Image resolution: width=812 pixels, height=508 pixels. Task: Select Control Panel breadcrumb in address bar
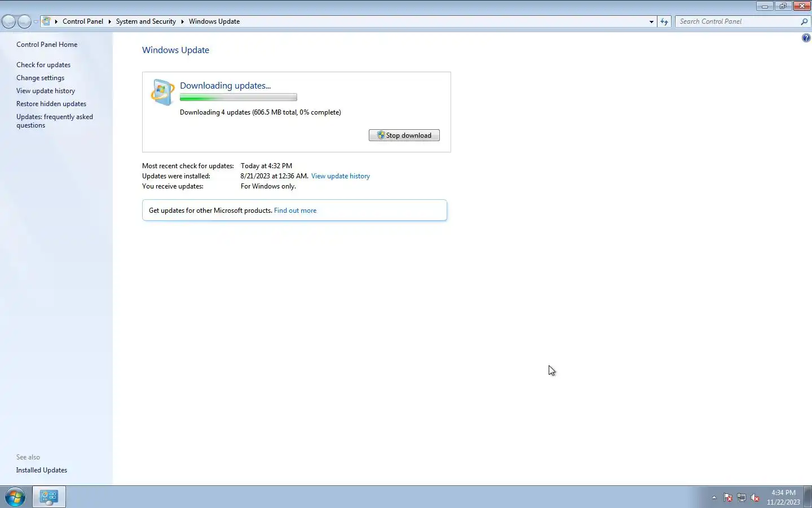[x=83, y=21]
